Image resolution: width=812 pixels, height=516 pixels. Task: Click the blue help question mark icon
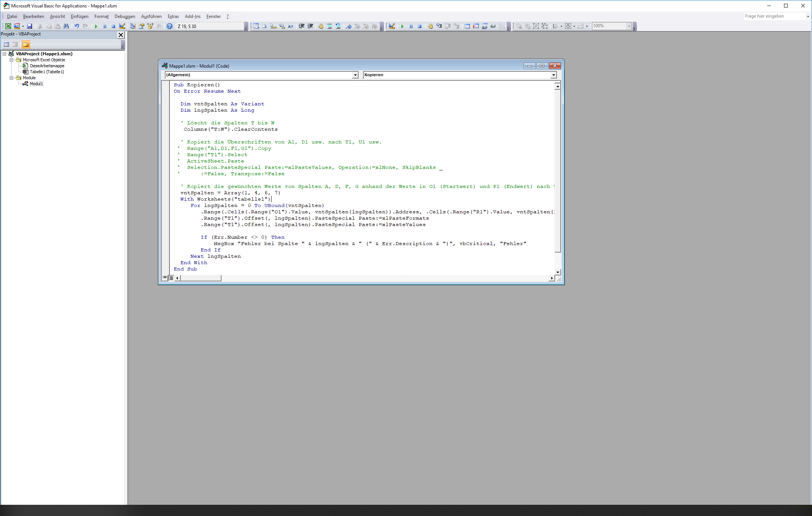(170, 26)
